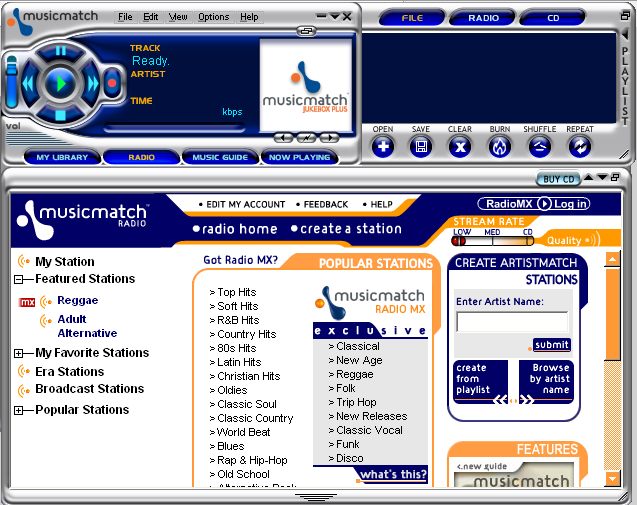Click the Buy CD button
The width and height of the screenshot is (637, 505).
click(559, 179)
